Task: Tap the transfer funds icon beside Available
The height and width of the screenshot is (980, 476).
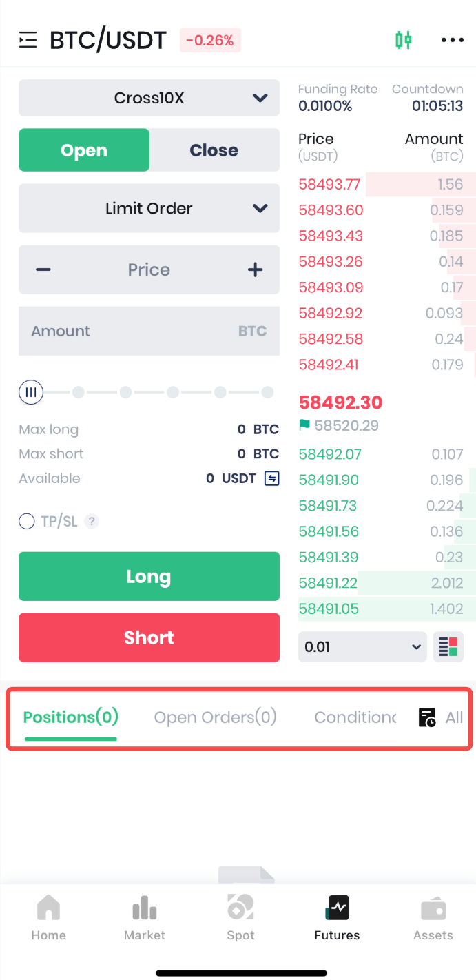Action: (x=272, y=478)
